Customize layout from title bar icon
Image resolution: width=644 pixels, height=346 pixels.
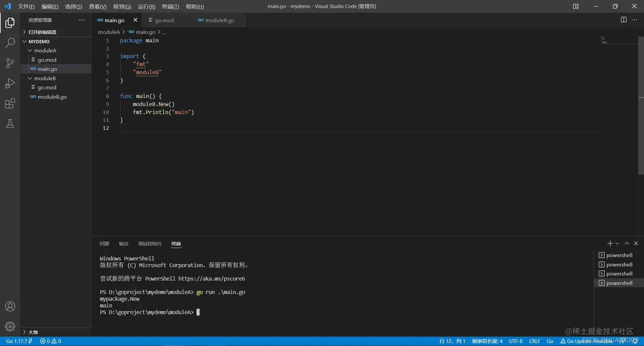coord(576,6)
